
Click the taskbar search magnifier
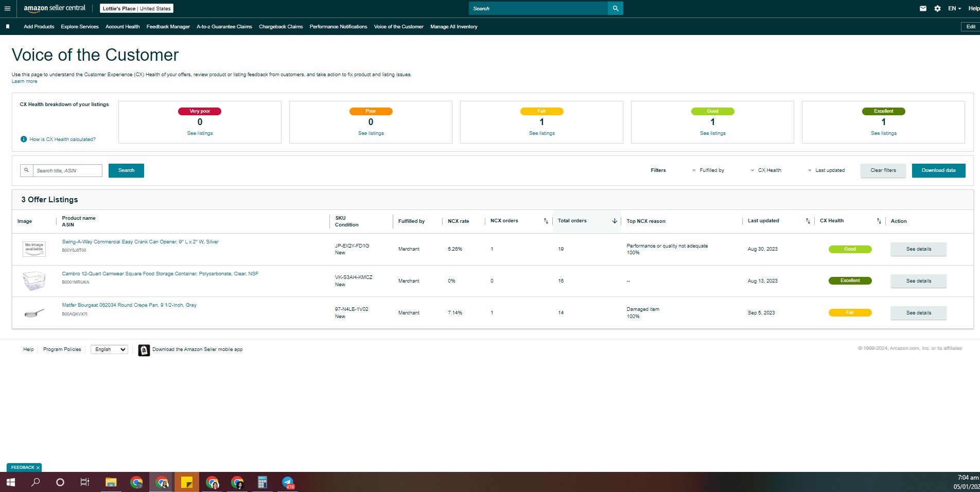[36, 482]
